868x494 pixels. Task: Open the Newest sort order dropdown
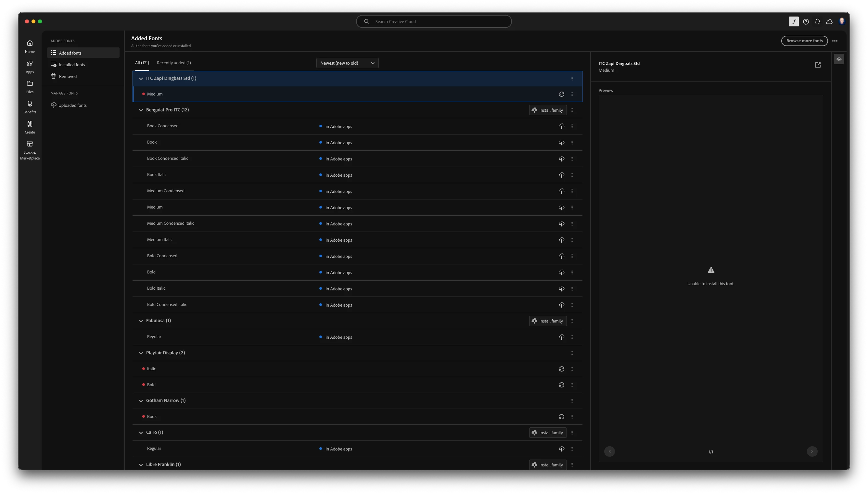347,63
